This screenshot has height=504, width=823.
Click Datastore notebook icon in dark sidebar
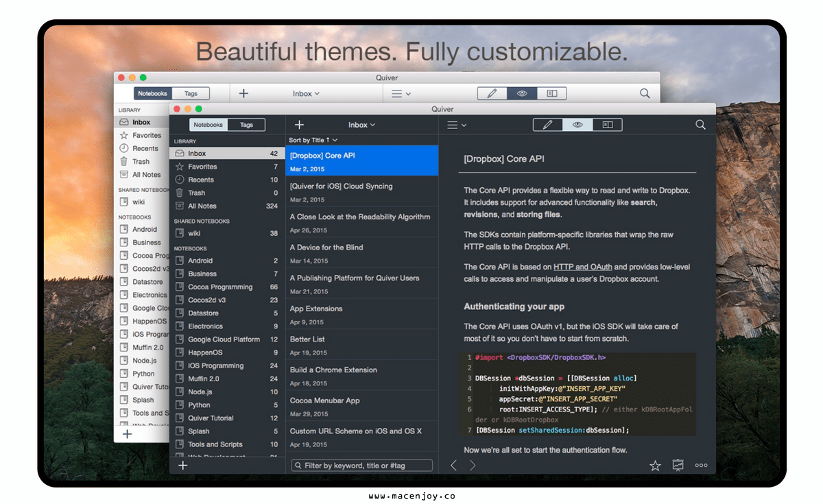tap(180, 313)
